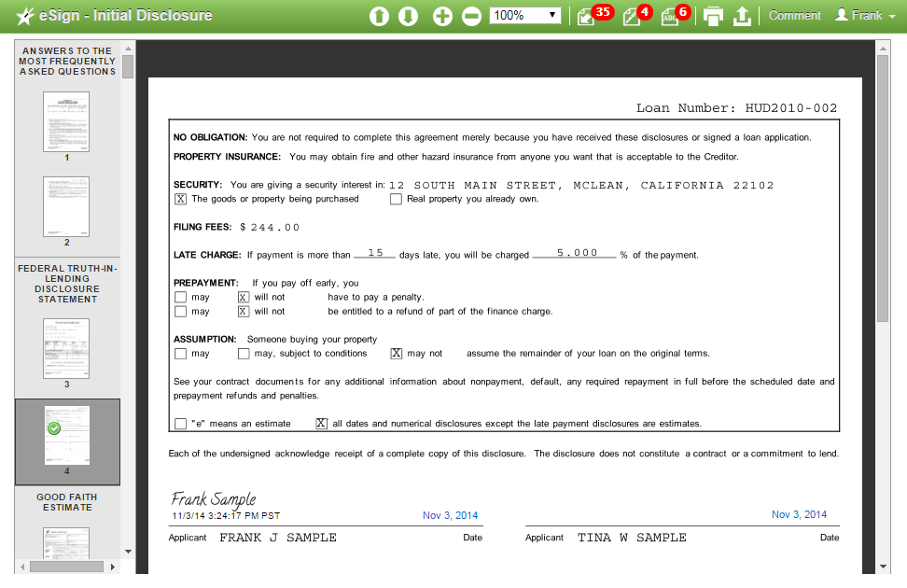Toggle 'will not' box for finance charge refund
The width and height of the screenshot is (907, 588).
(244, 312)
